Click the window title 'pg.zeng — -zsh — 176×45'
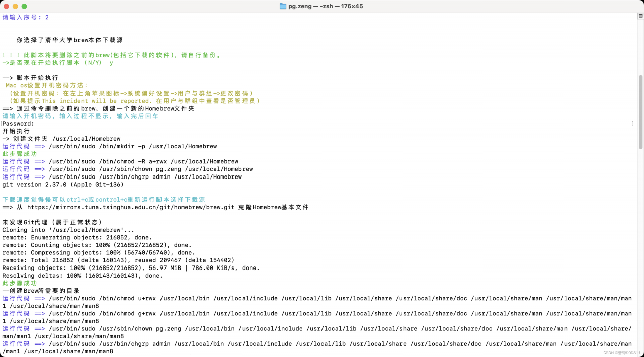This screenshot has width=644, height=357. (325, 6)
